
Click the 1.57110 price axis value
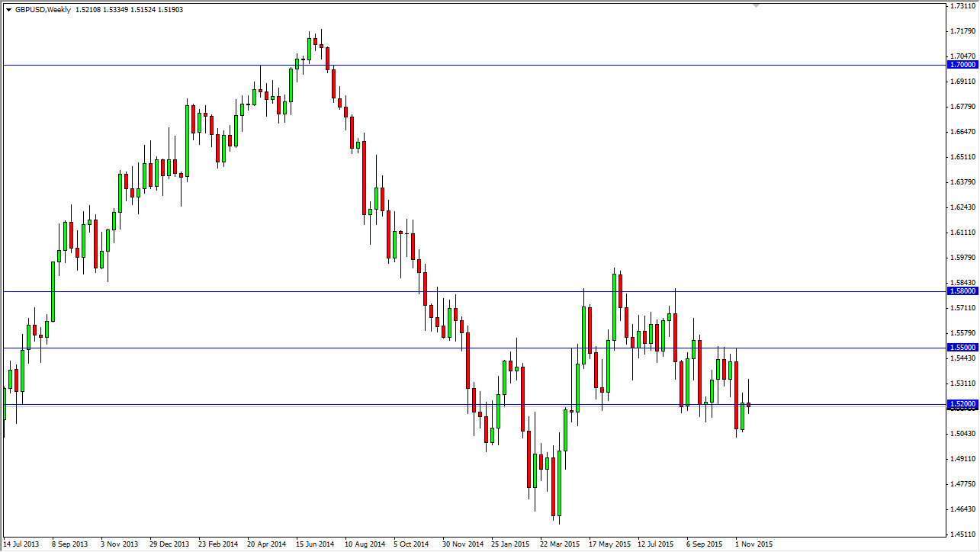pos(963,307)
